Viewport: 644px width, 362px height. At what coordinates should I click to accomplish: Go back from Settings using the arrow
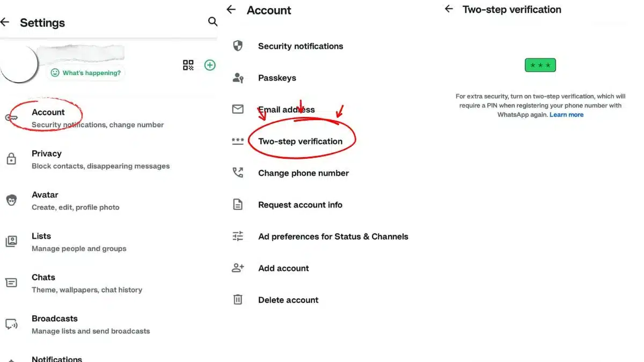pos(5,22)
